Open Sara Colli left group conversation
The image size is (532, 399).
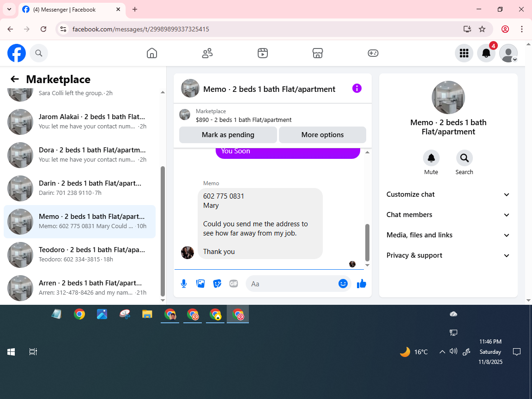(x=80, y=95)
